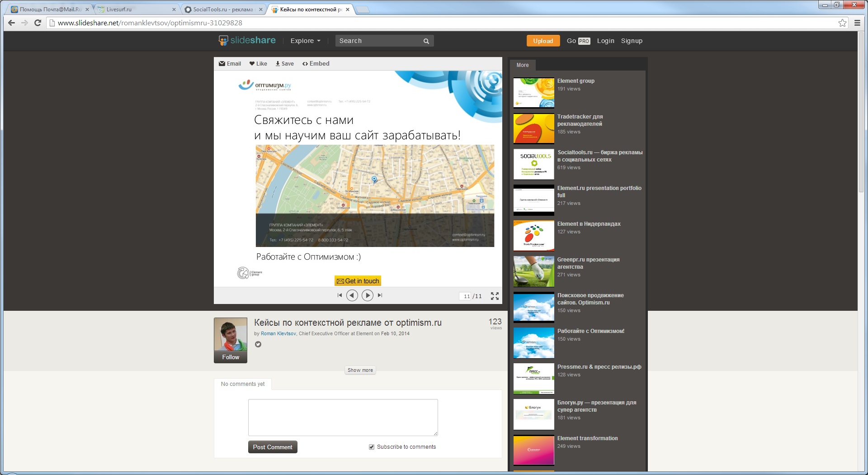Click the round icon below author name
The height and width of the screenshot is (475, 868).
[258, 344]
